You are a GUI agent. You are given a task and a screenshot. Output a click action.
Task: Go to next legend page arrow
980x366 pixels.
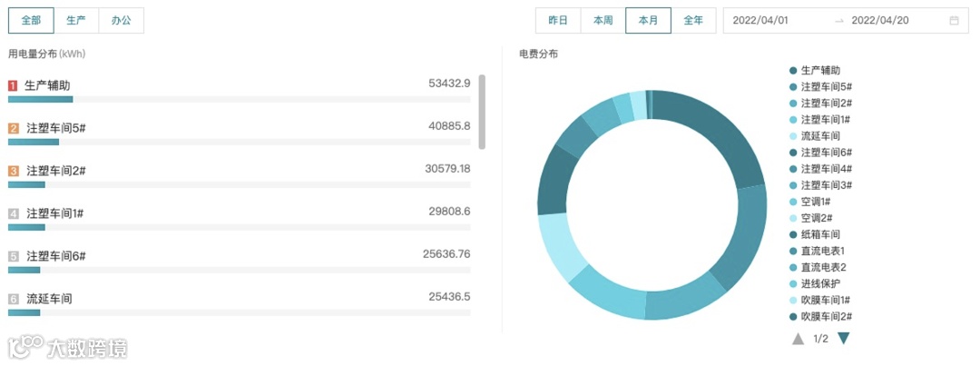tap(844, 338)
